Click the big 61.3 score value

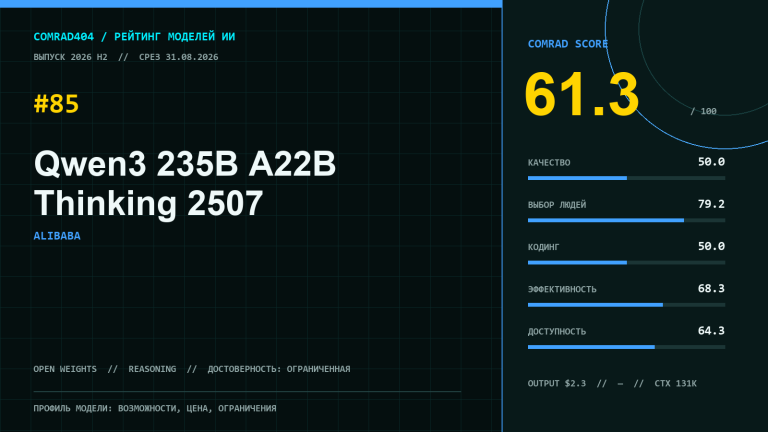click(581, 95)
